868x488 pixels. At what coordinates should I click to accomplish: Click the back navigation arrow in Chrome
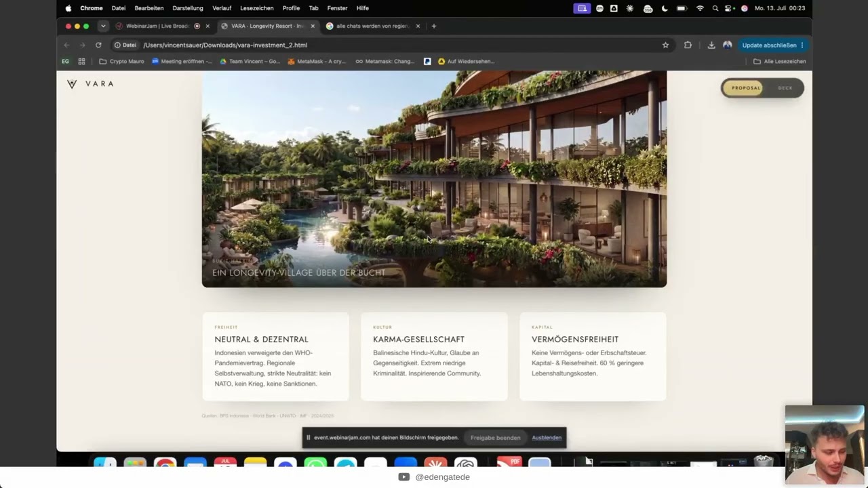pyautogui.click(x=66, y=45)
